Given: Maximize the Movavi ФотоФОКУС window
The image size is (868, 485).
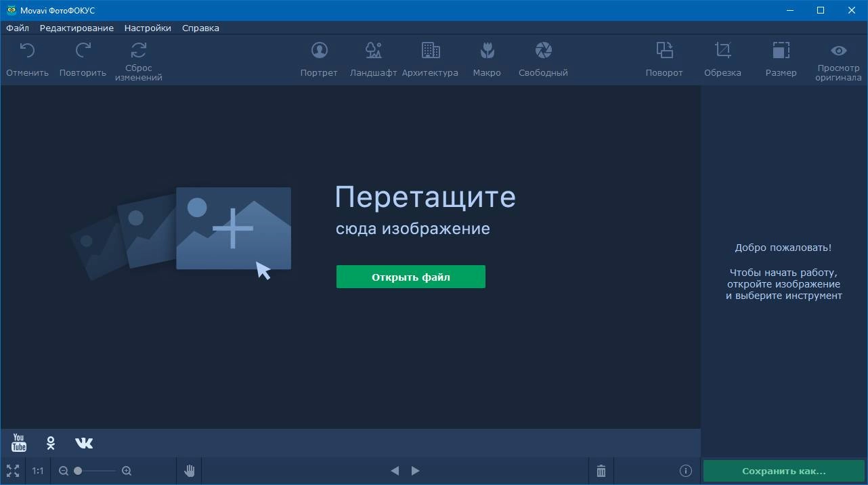Looking at the screenshot, I should 821,10.
